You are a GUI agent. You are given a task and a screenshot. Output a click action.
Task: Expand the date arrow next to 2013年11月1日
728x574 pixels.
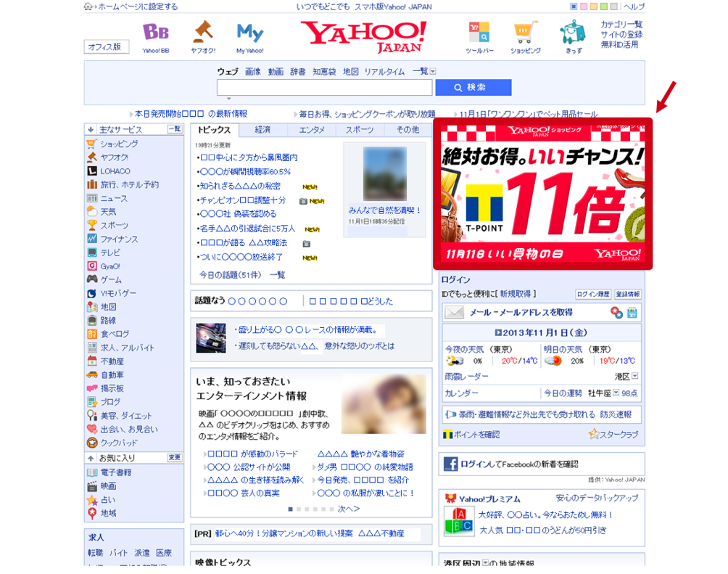click(497, 333)
